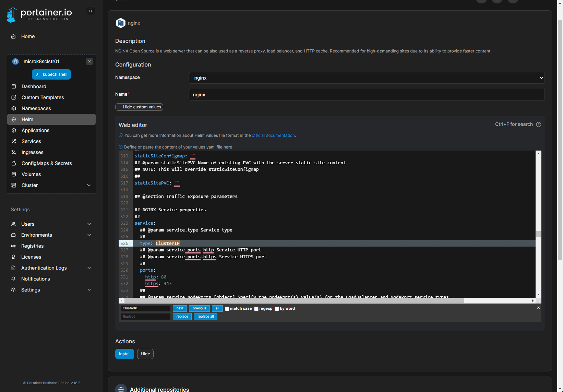Click the Home icon in sidebar
The width and height of the screenshot is (563, 392).
pos(13,36)
